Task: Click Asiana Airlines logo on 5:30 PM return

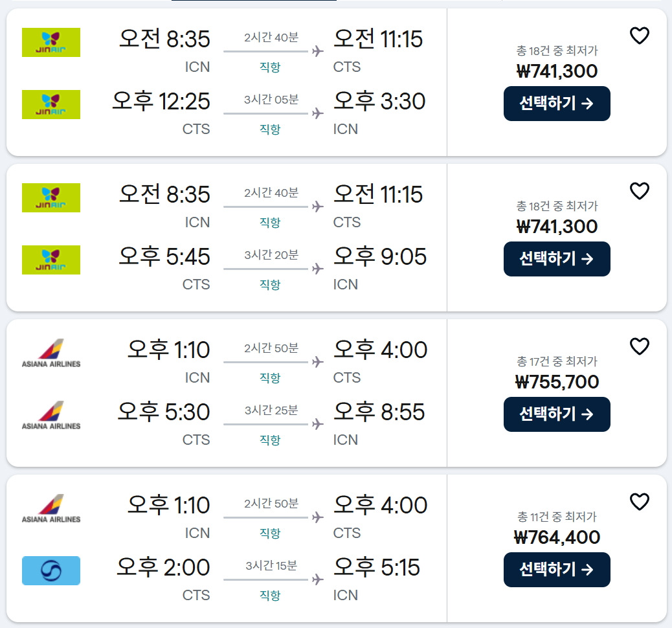Action: pyautogui.click(x=51, y=415)
